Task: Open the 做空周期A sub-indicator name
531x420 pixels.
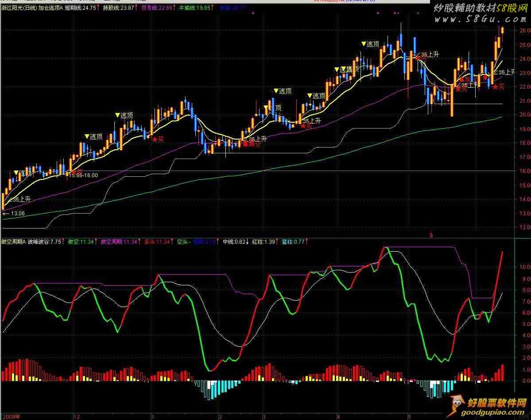Action: click(13, 242)
